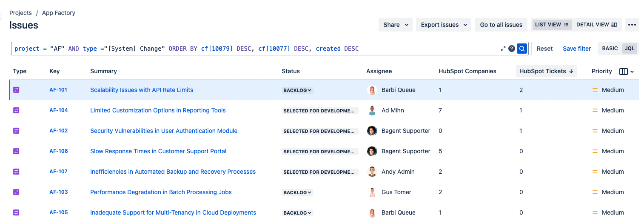The width and height of the screenshot is (644, 221).
Task: Click Ad Mihn's avatar on AF-104
Action: coord(372,110)
